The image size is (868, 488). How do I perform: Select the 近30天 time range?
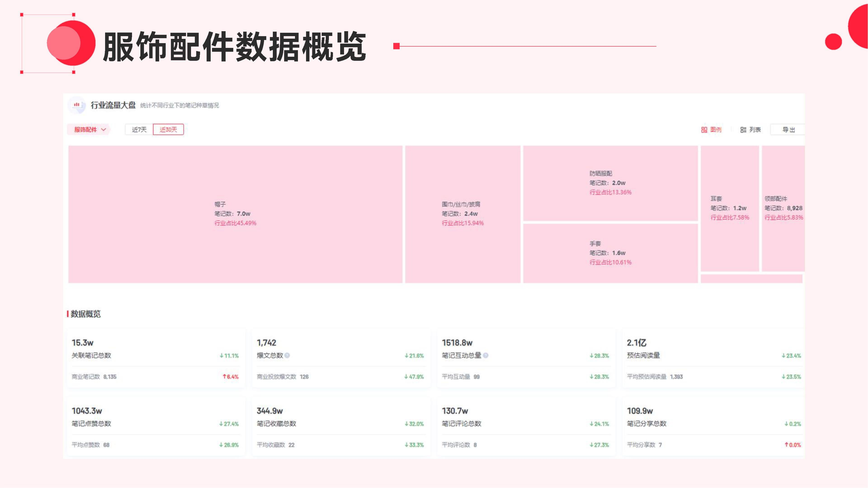click(168, 130)
